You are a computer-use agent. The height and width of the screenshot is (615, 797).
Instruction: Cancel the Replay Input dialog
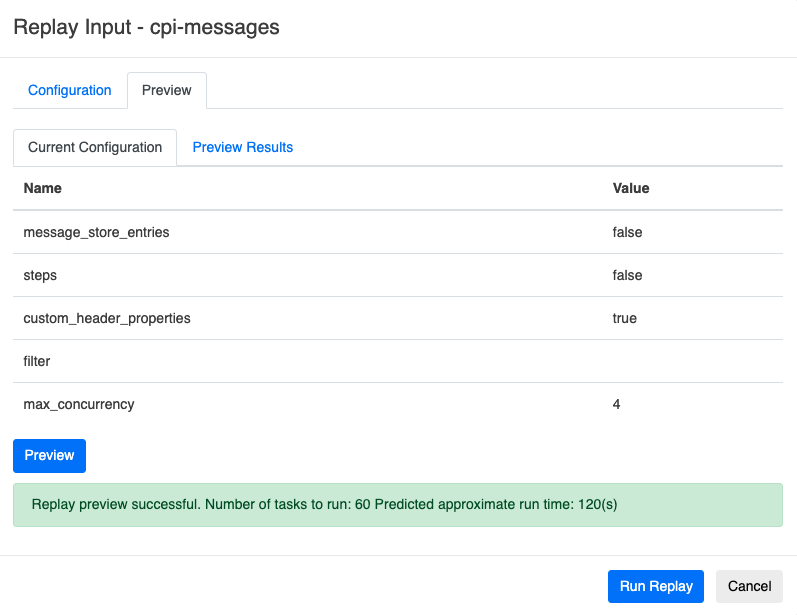tap(749, 586)
